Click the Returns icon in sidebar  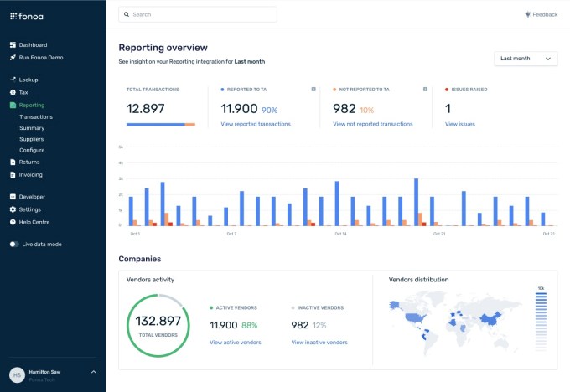(x=13, y=162)
